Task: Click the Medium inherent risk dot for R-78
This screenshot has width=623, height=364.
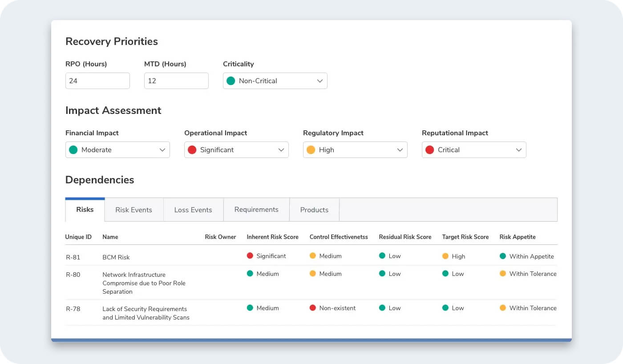Action: pyautogui.click(x=250, y=307)
